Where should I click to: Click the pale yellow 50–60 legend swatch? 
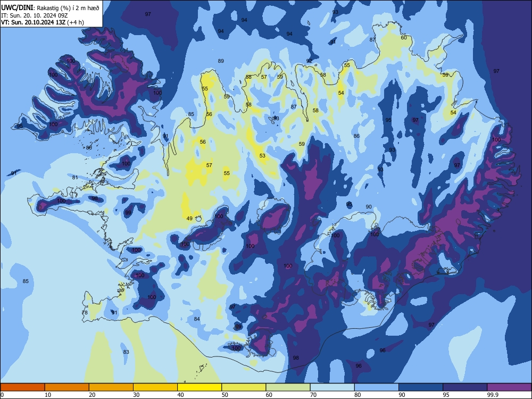[244, 387]
